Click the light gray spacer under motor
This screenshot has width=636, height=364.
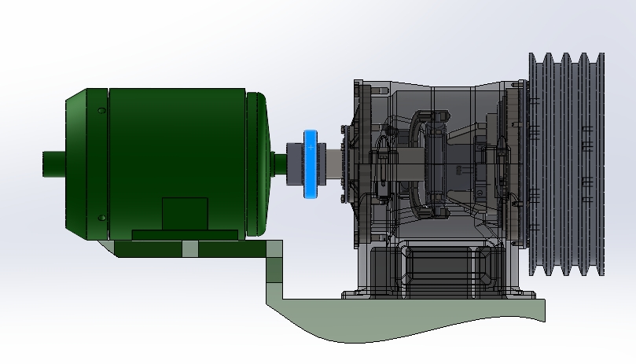pos(189,248)
